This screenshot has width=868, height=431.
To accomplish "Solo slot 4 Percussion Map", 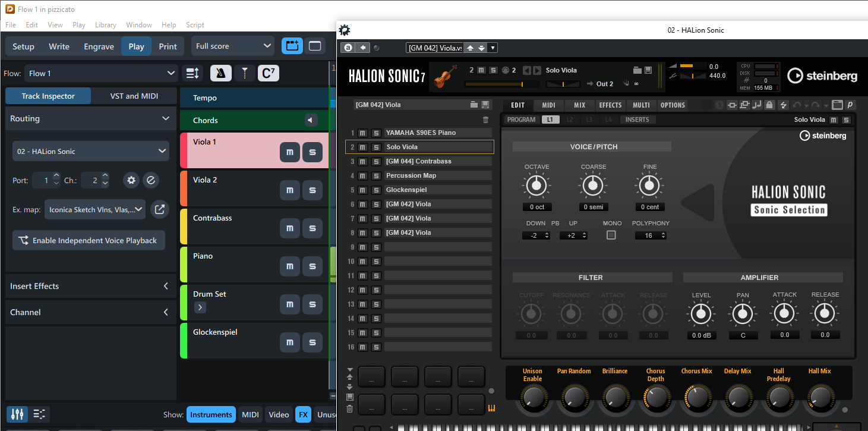I will (x=375, y=175).
